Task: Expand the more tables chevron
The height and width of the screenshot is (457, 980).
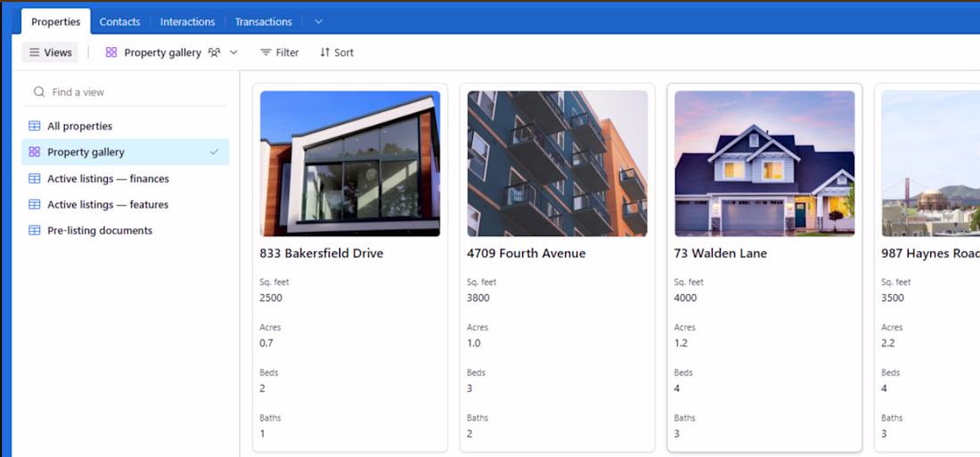Action: 318,21
